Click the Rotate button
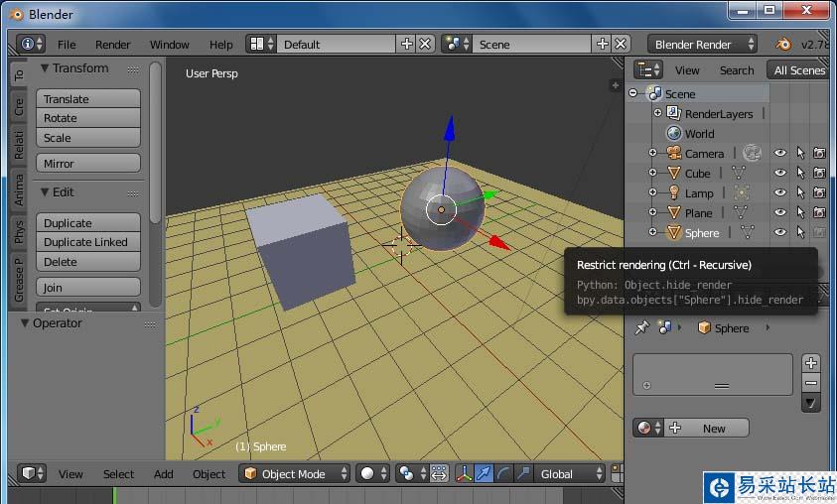This screenshot has height=504, width=837. (x=88, y=118)
